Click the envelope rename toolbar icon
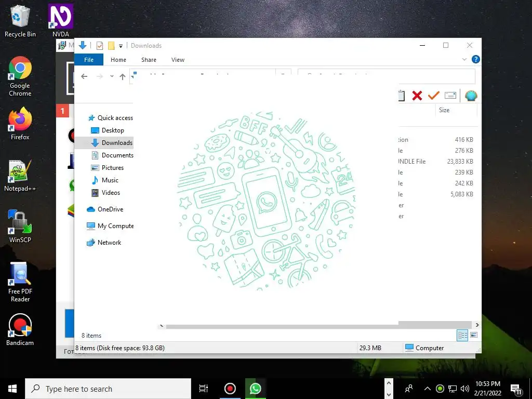The width and height of the screenshot is (532, 399). click(x=450, y=96)
